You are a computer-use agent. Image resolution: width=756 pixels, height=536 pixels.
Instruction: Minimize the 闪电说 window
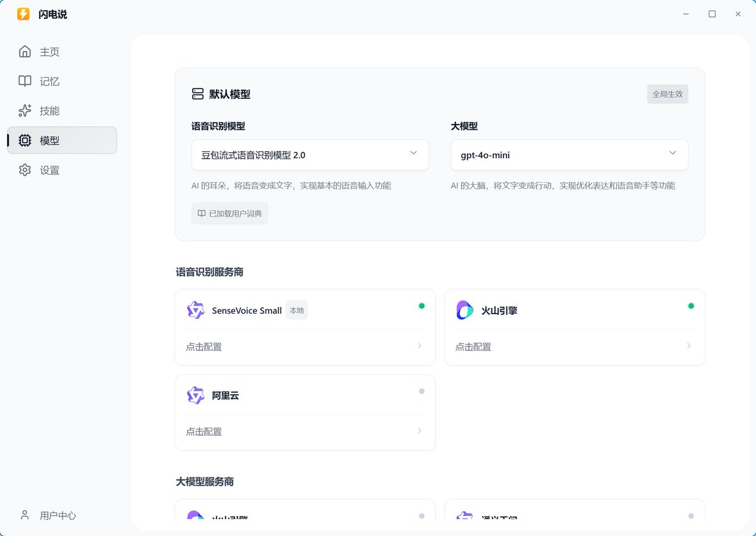686,14
